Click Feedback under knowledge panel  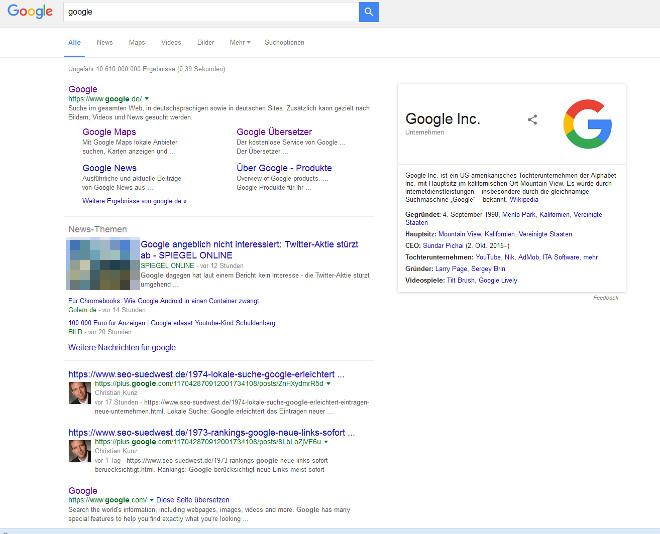606,298
